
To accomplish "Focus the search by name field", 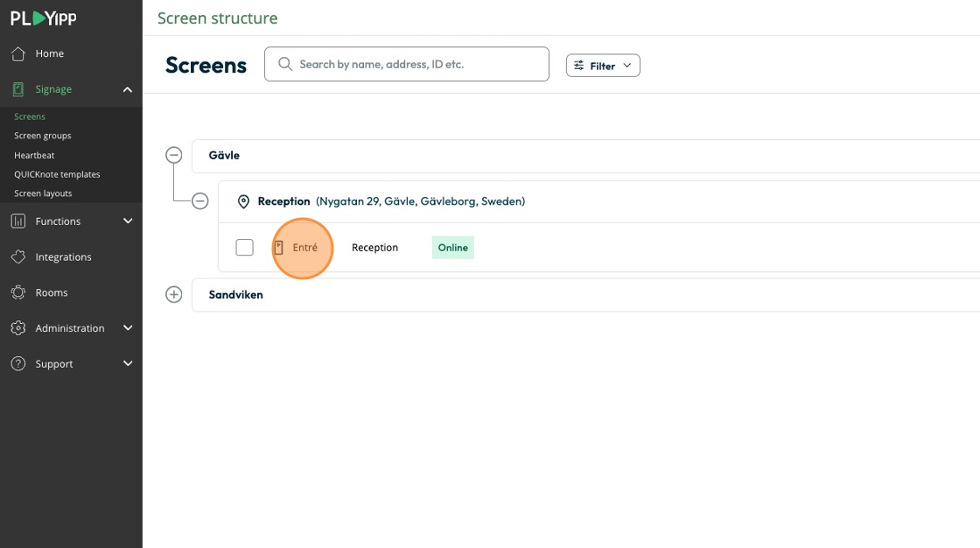I will coord(407,64).
